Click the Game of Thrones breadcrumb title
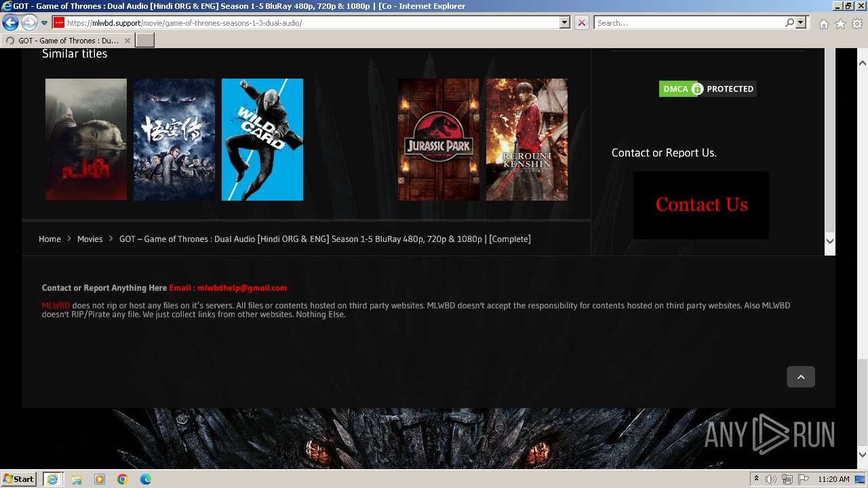868x488 pixels. (325, 239)
